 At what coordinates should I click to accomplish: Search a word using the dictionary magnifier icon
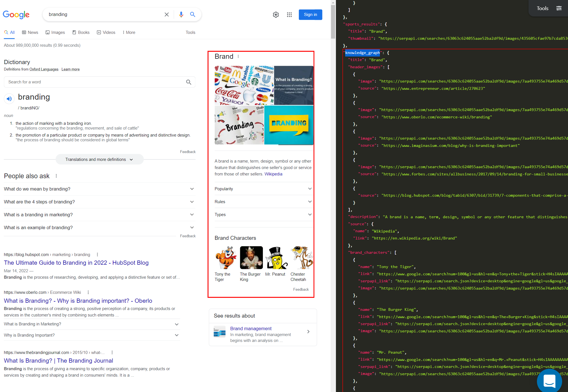point(189,82)
